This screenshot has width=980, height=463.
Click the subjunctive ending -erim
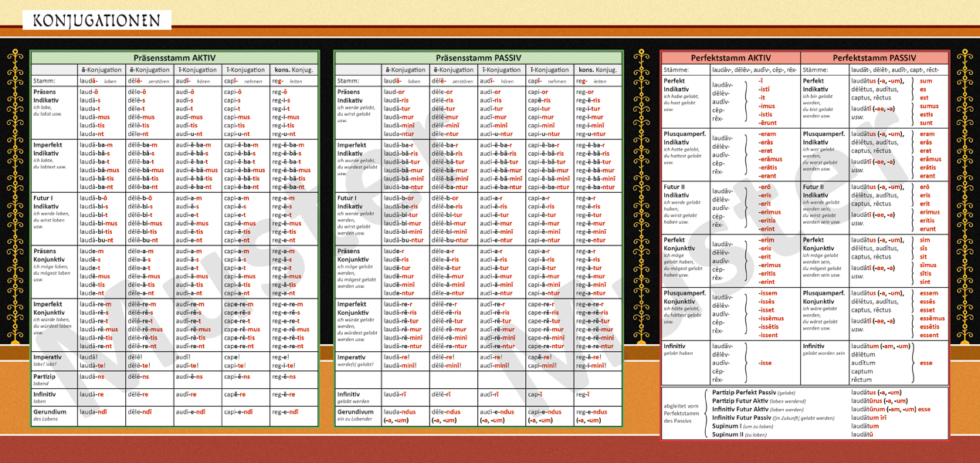coord(766,240)
